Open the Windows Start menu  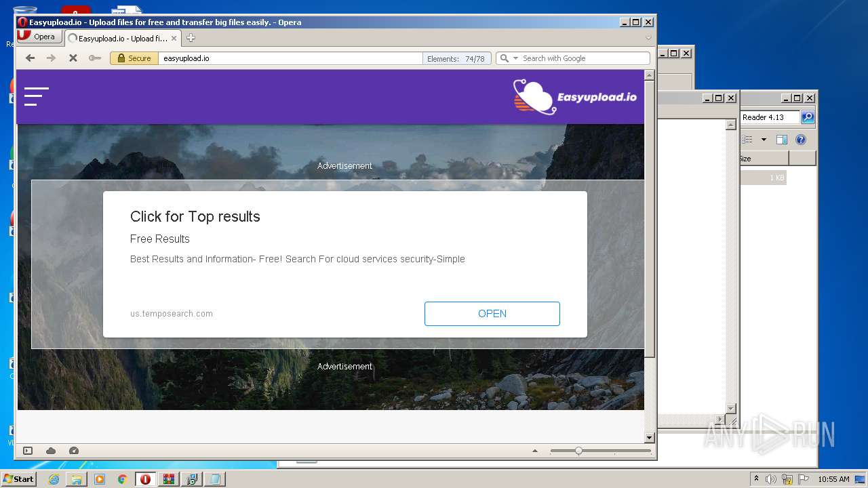coord(18,479)
